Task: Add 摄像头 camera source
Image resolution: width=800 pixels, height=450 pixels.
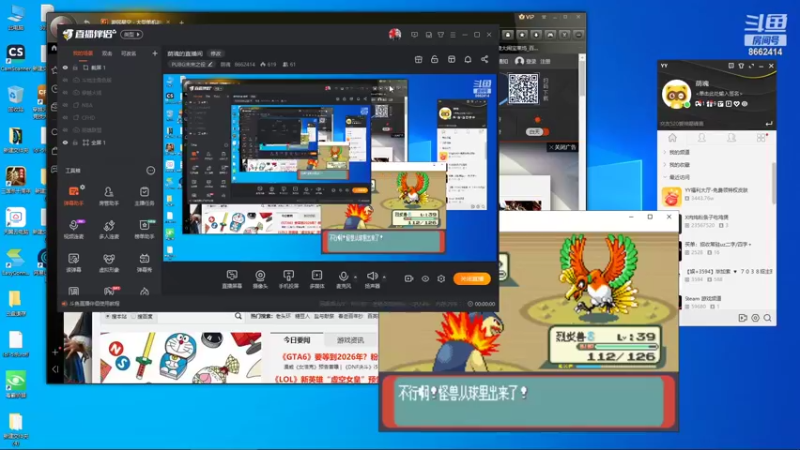Action: 260,279
